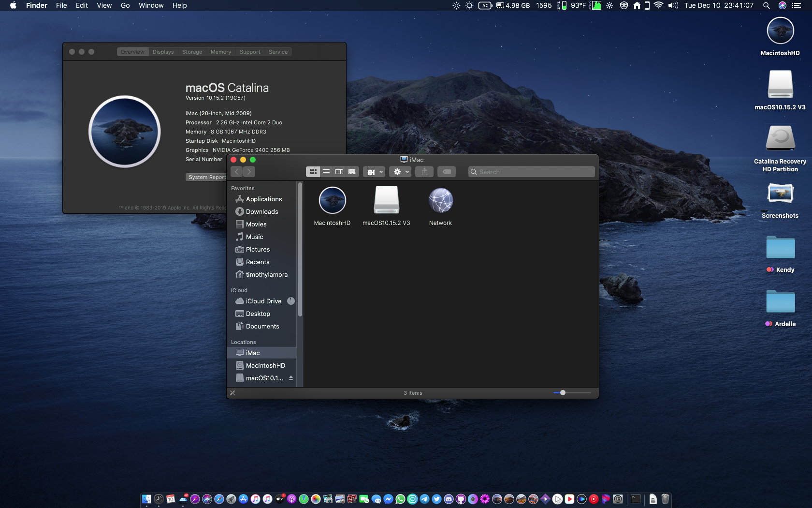Switch to the Service tab
The height and width of the screenshot is (508, 812).
[x=278, y=52]
